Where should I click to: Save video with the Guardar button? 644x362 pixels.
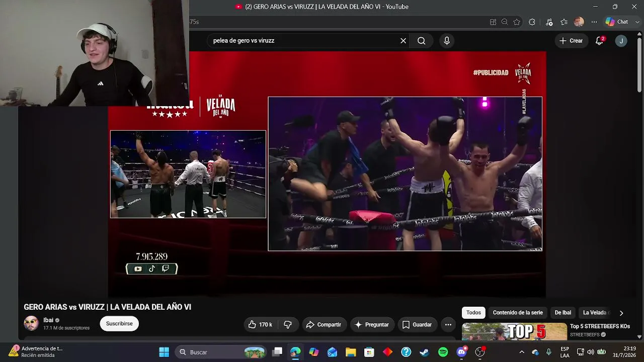pyautogui.click(x=417, y=325)
